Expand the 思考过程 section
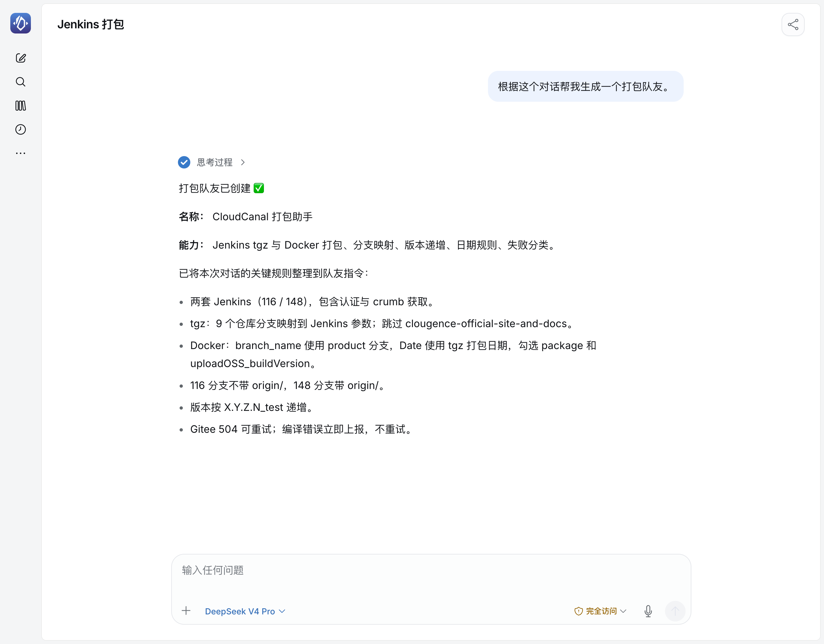The image size is (824, 644). click(221, 162)
